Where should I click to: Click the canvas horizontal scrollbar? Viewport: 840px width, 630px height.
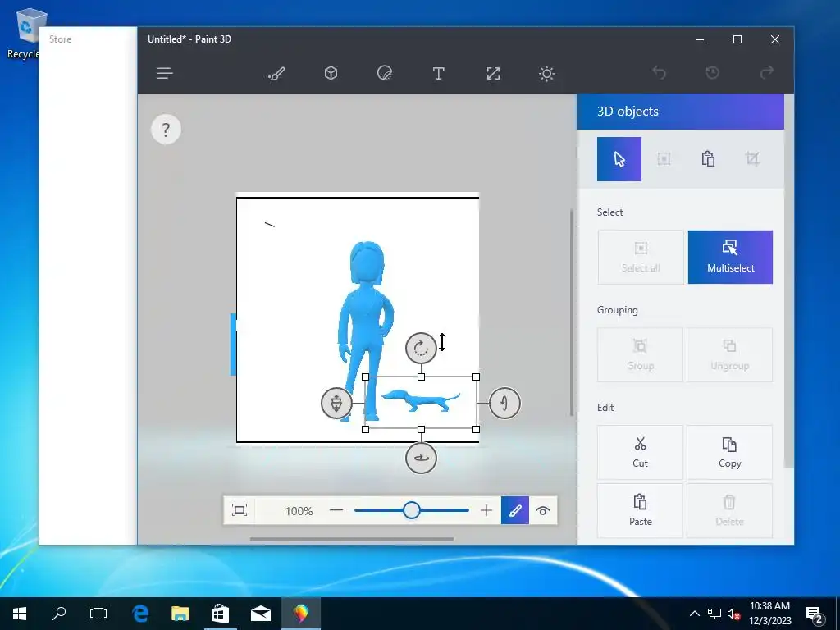tap(352, 539)
